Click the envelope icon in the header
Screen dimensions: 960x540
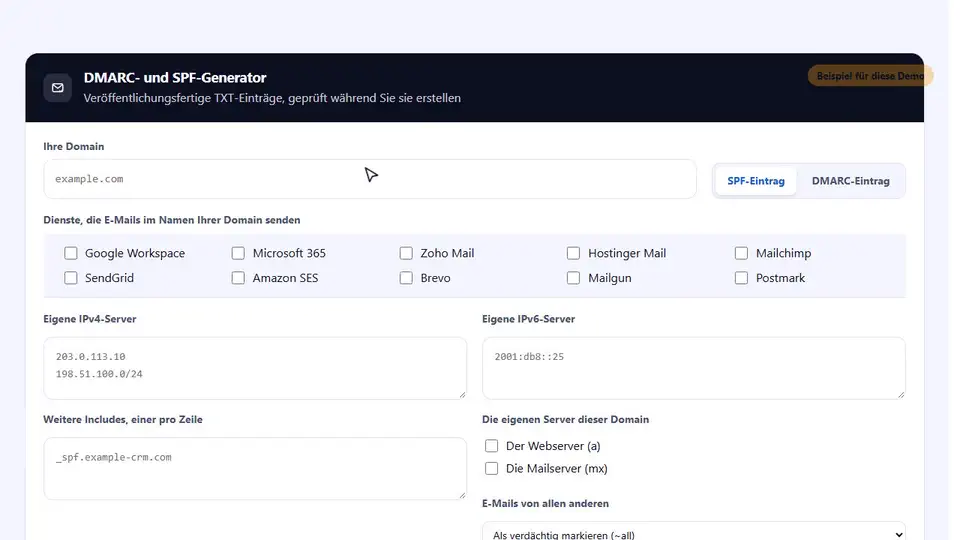(58, 88)
